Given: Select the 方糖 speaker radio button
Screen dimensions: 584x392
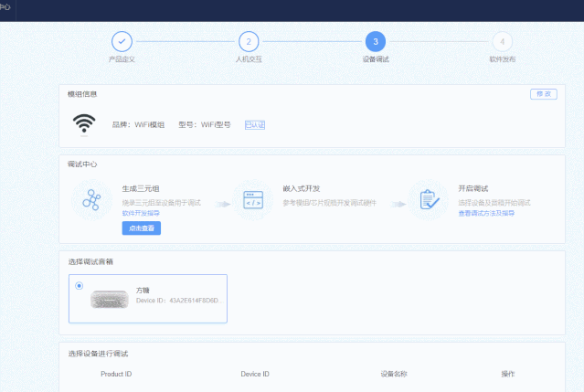Looking at the screenshot, I should point(79,286).
